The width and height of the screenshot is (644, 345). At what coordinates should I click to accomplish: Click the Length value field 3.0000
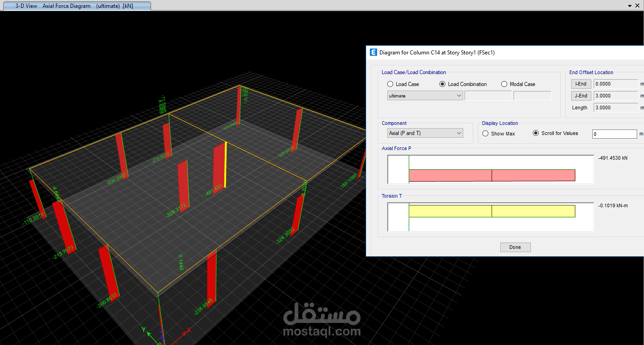616,108
